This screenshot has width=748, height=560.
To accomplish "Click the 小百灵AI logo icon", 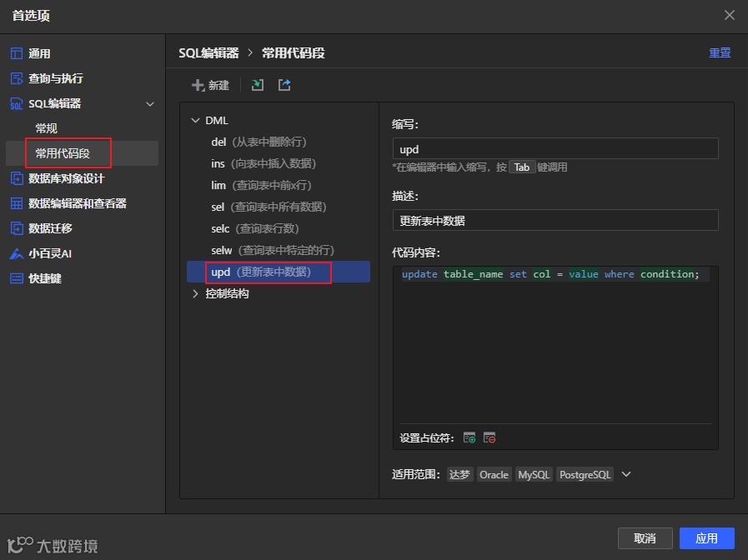I will [17, 253].
